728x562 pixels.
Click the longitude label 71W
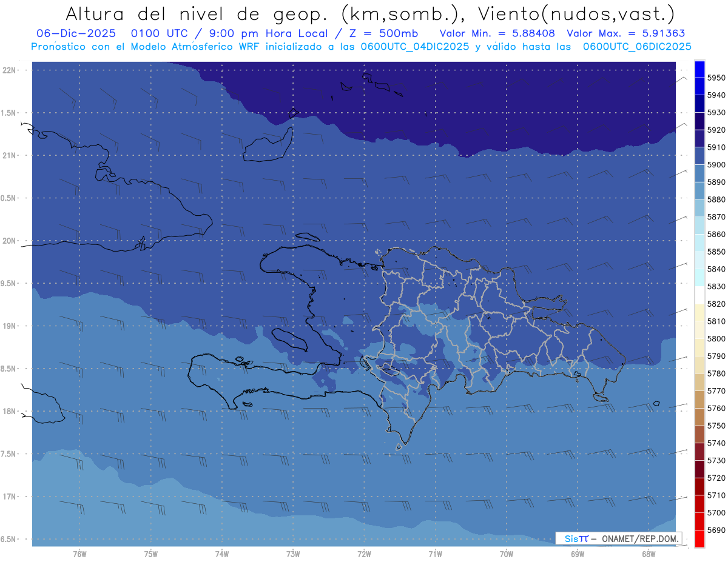coord(435,554)
